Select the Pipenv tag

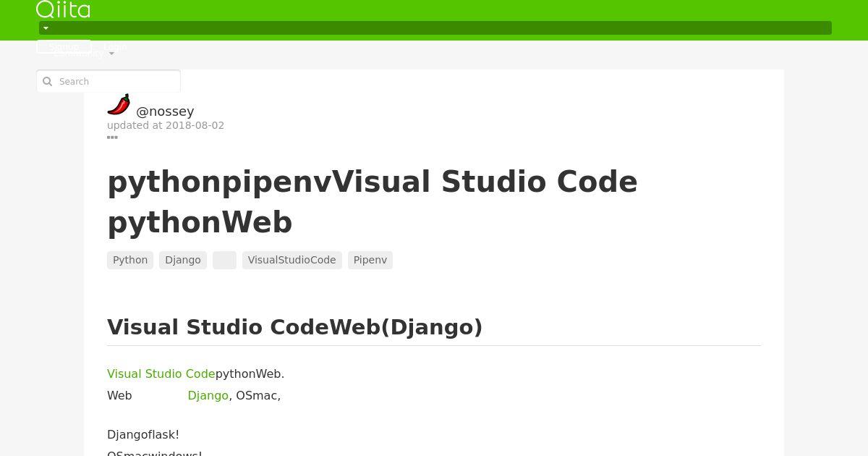tap(370, 260)
